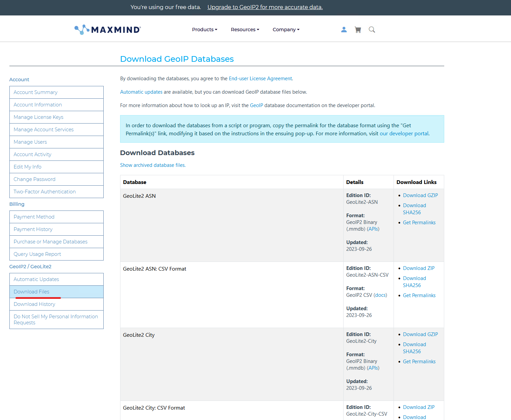Screen dimensions: 511x420
Task: Open the shopping cart icon
Action: [x=358, y=30]
